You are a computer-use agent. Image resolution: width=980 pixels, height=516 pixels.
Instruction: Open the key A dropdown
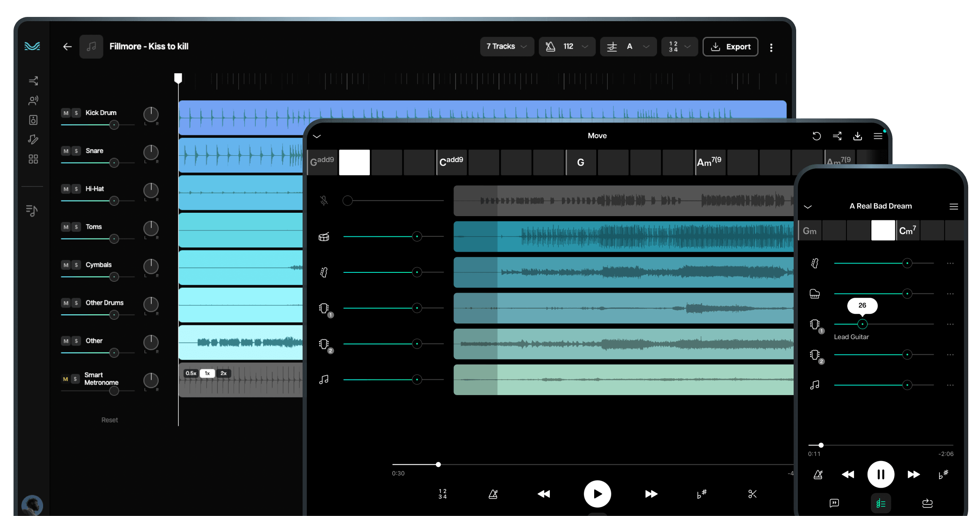(x=628, y=47)
